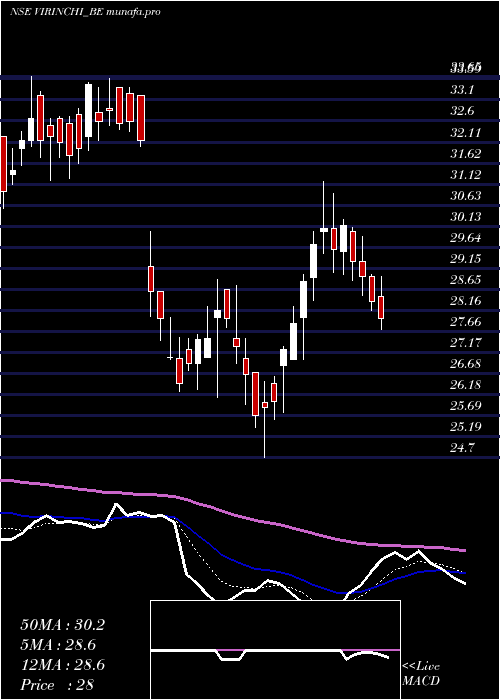Click the last red candlestick on the chart
This screenshot has height=700, width=500.
(381, 307)
